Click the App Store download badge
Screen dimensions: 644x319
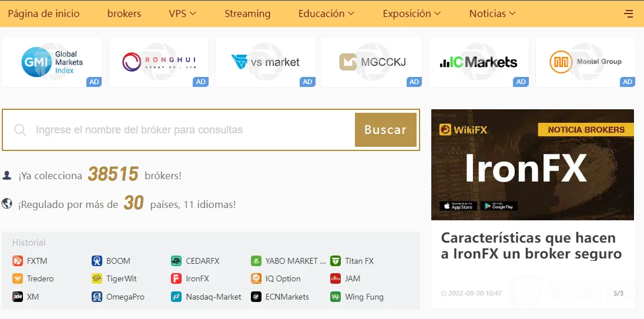pos(458,206)
